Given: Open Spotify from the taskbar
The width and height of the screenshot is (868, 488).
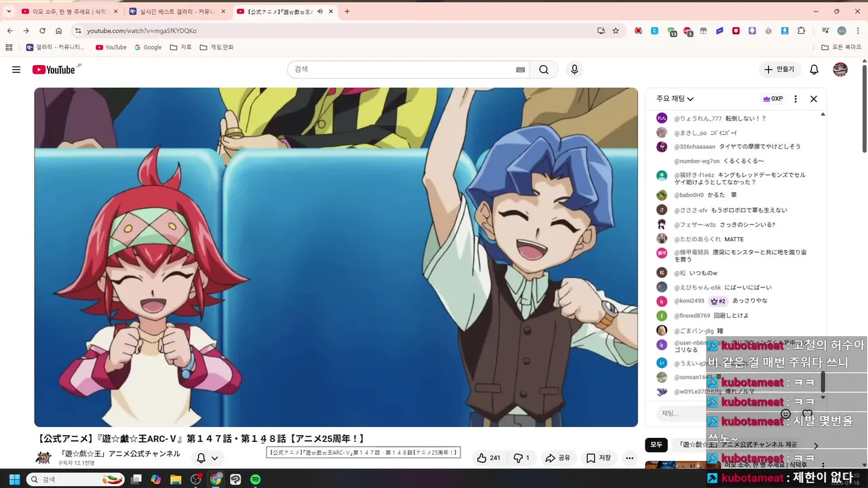Looking at the screenshot, I should [x=256, y=479].
